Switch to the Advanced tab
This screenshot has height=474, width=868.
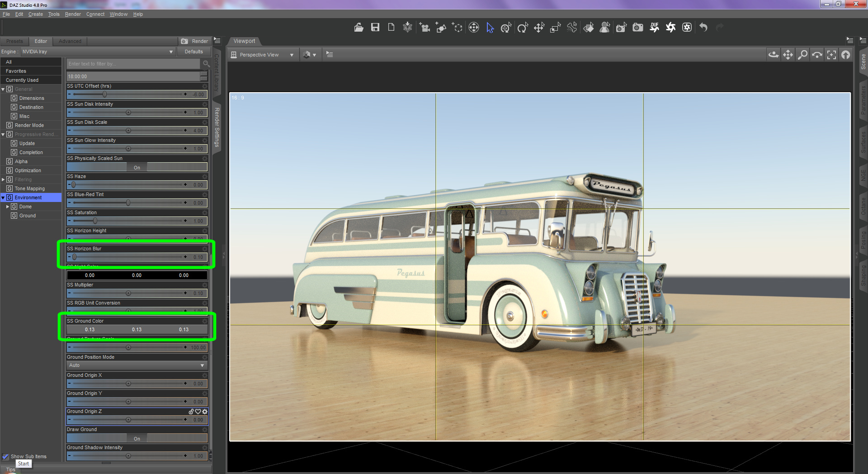(x=70, y=41)
